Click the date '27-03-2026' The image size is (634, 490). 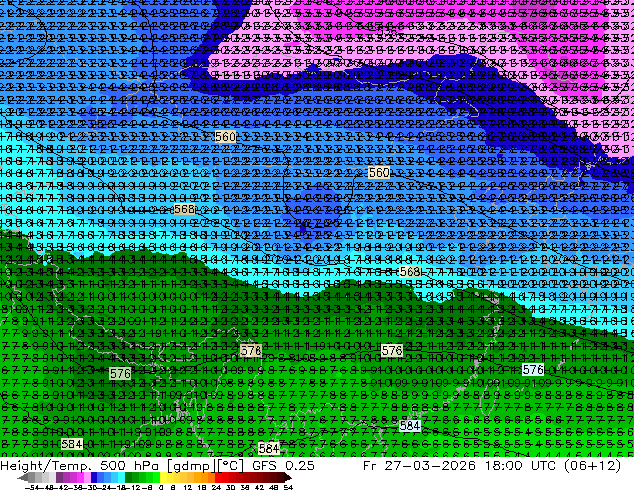click(x=430, y=466)
